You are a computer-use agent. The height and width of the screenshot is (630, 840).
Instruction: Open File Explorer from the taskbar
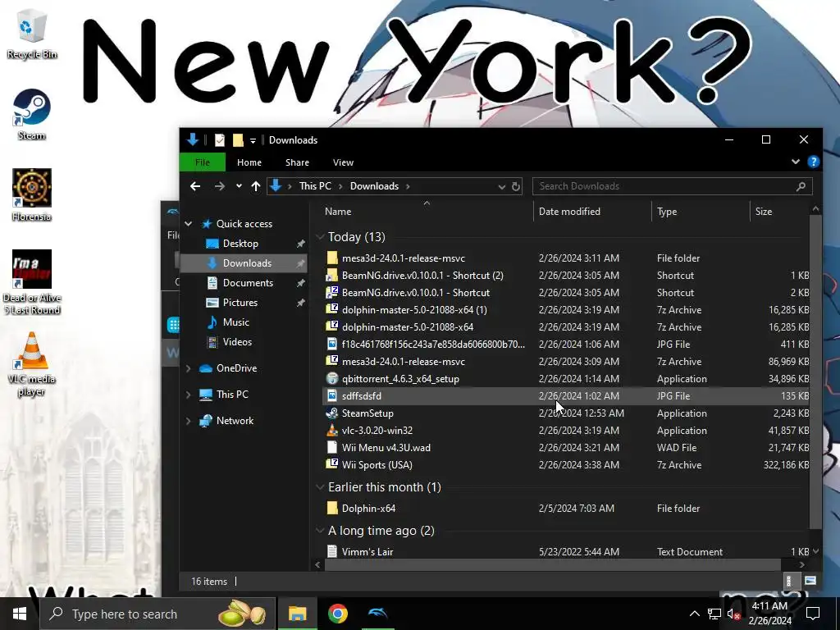(297, 614)
